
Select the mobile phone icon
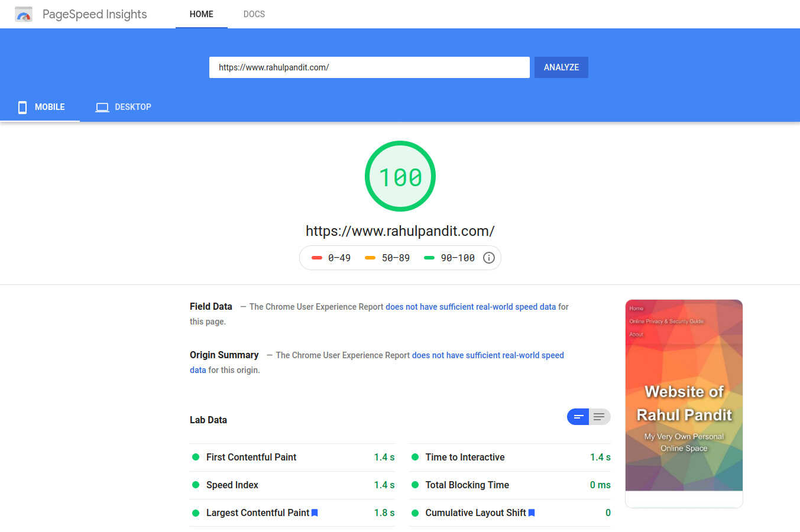[22, 107]
